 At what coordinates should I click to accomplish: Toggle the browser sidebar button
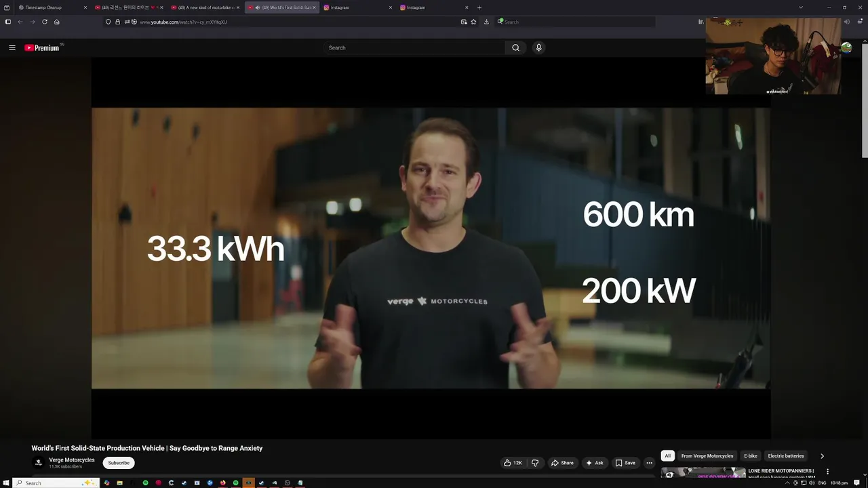pos(7,22)
